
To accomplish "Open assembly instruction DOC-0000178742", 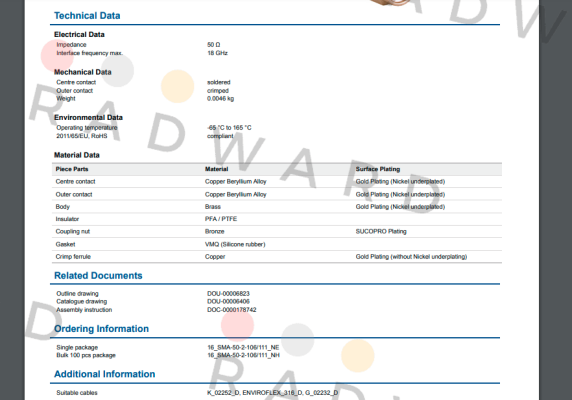I will [232, 310].
